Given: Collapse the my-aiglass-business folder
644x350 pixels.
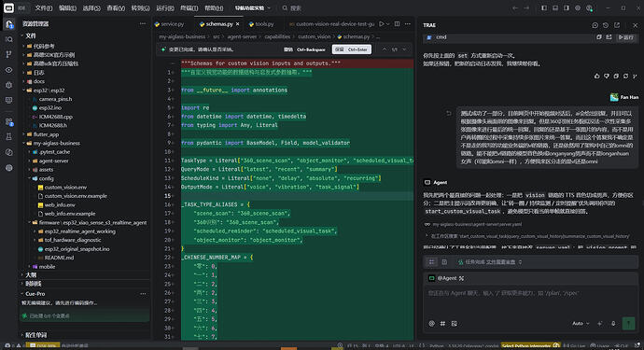Looking at the screenshot, I should [23, 144].
